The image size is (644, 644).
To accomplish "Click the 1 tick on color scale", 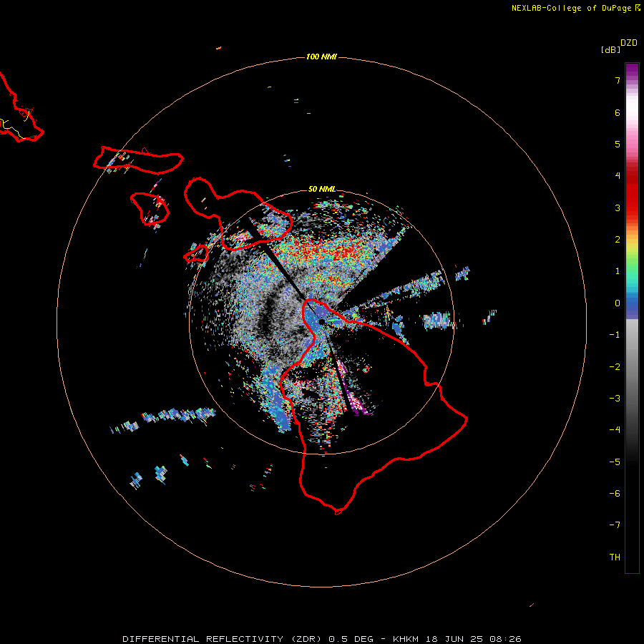I will tap(618, 271).
